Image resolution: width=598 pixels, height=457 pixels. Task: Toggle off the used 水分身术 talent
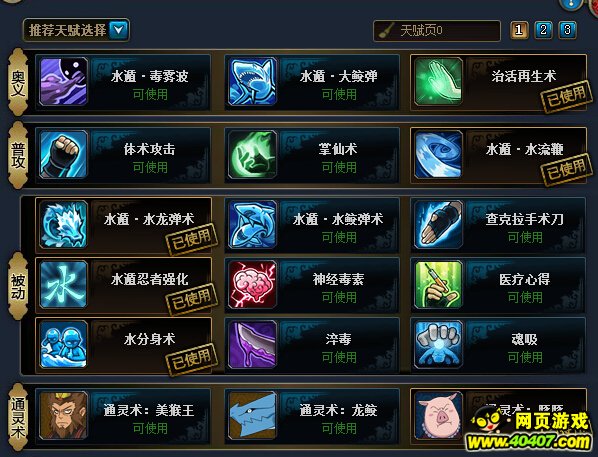pos(124,345)
